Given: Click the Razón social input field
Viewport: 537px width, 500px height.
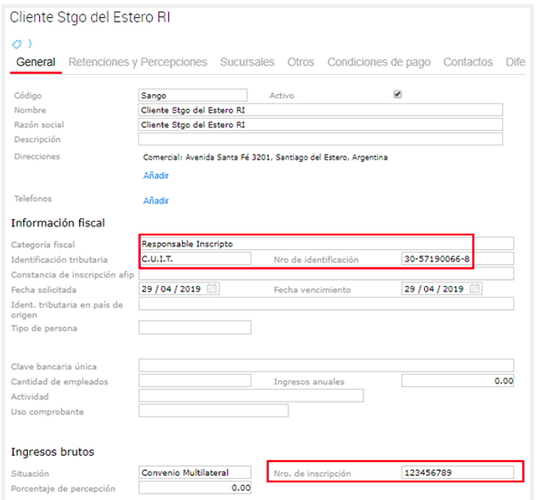Looking at the screenshot, I should (x=321, y=125).
